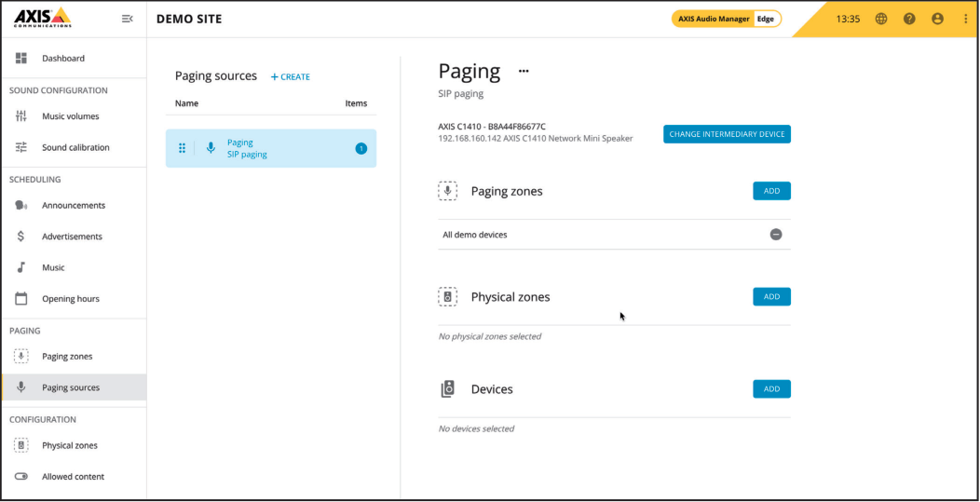Click the Music volumes sliders icon

(21, 115)
